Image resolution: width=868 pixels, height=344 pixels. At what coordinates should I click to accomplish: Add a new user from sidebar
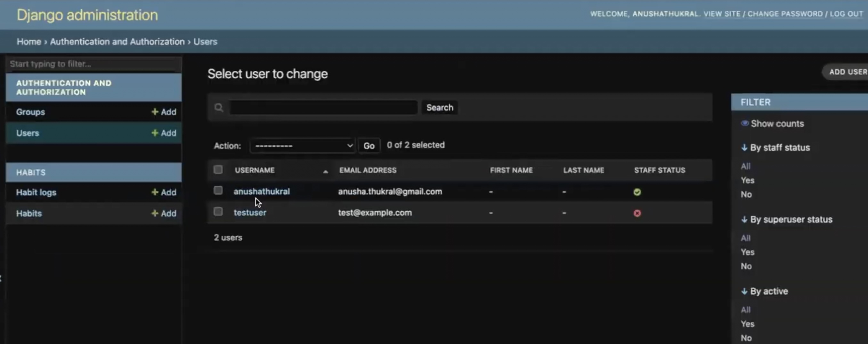pyautogui.click(x=164, y=133)
